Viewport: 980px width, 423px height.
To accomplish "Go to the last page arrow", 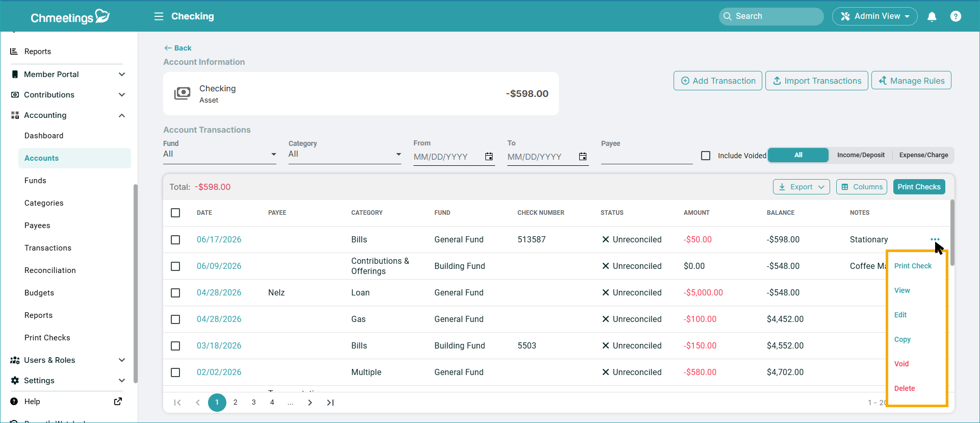I will tap(330, 403).
